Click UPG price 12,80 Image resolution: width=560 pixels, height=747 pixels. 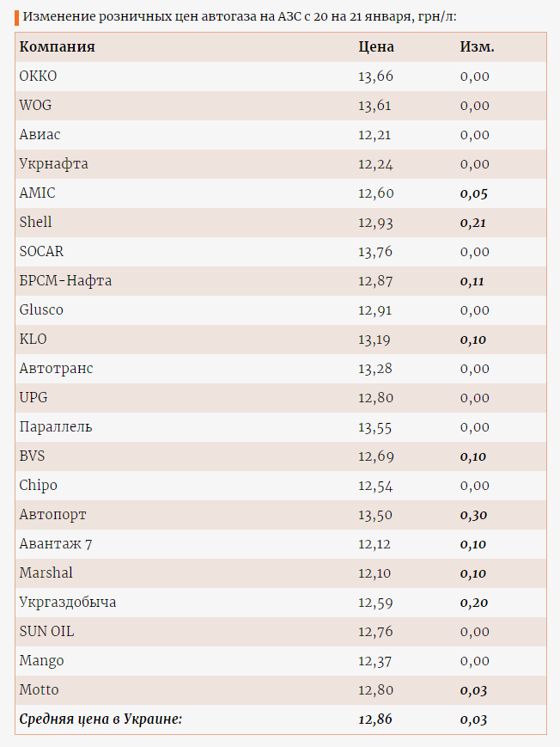[375, 398]
